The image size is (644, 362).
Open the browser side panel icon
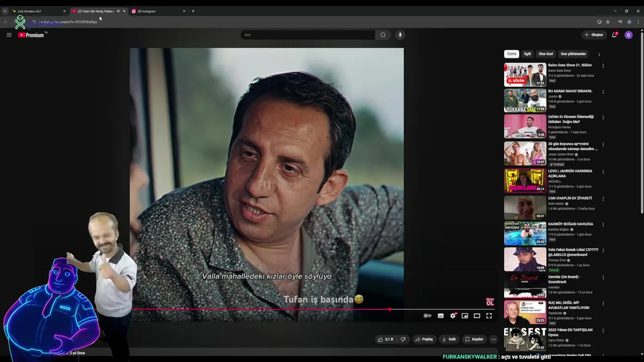[x=620, y=22]
